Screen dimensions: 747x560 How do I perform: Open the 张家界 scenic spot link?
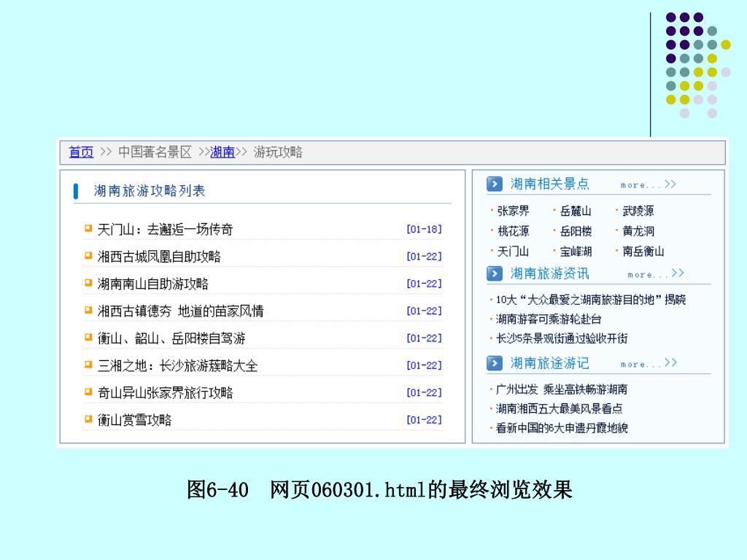pyautogui.click(x=513, y=211)
